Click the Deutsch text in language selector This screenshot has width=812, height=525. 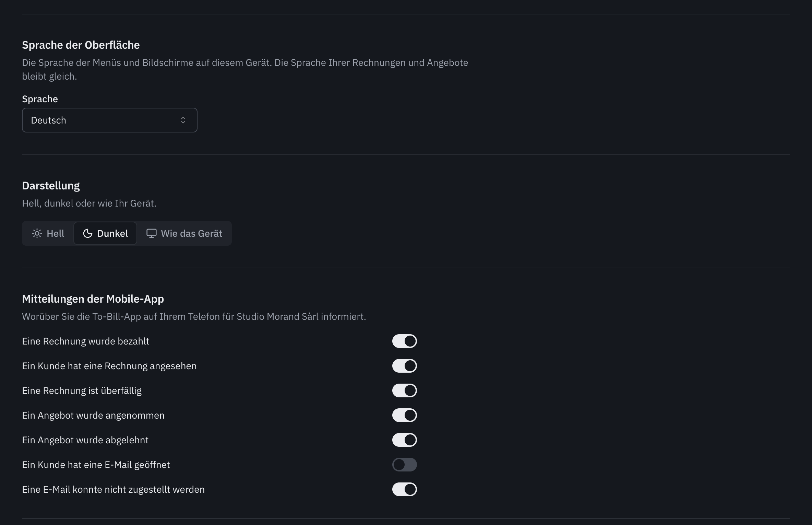pos(48,120)
